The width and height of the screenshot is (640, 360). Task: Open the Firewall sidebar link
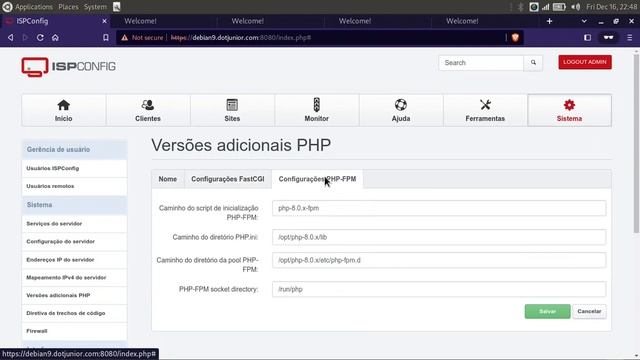point(74,331)
